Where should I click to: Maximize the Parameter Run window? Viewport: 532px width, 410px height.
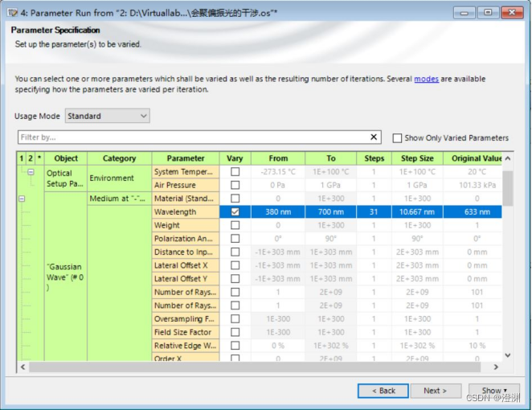coord(488,12)
